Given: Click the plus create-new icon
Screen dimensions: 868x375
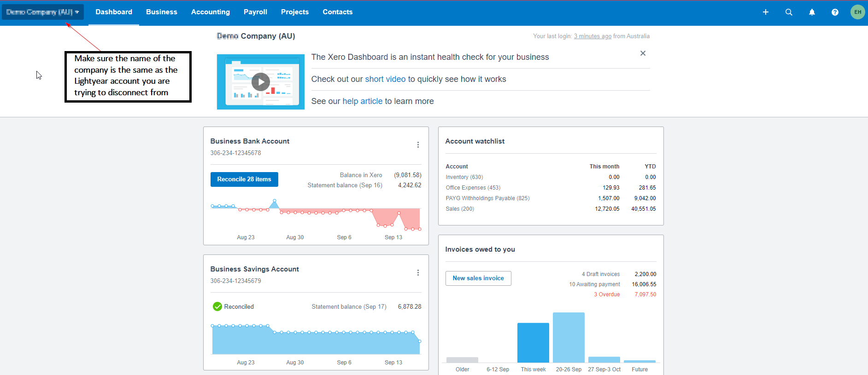Looking at the screenshot, I should [766, 12].
